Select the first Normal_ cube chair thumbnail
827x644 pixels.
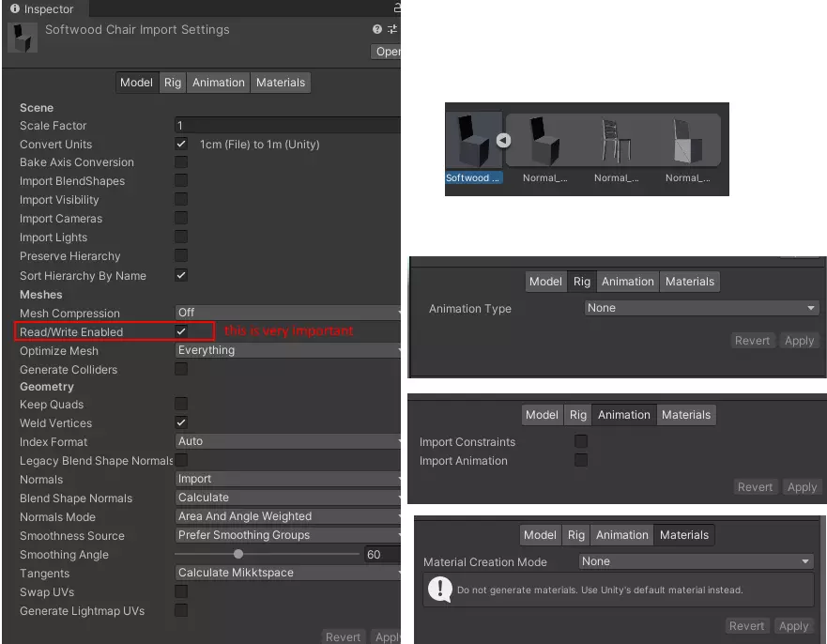(544, 140)
